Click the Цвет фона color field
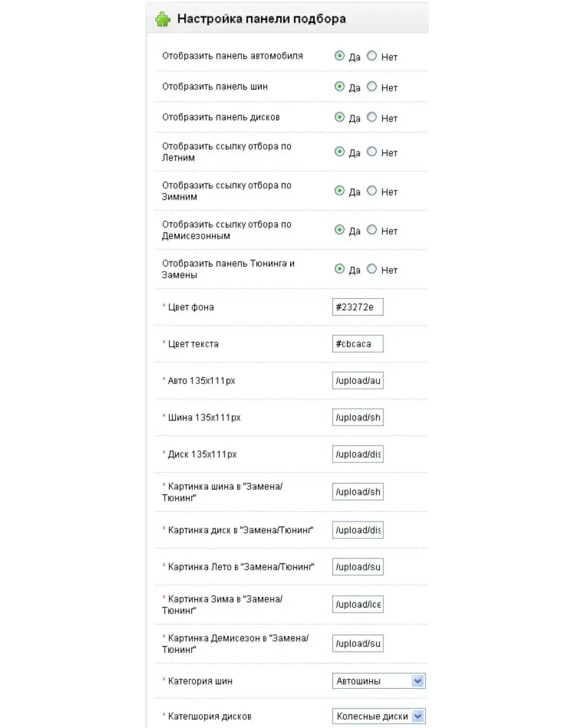The image size is (574, 728). tap(358, 308)
